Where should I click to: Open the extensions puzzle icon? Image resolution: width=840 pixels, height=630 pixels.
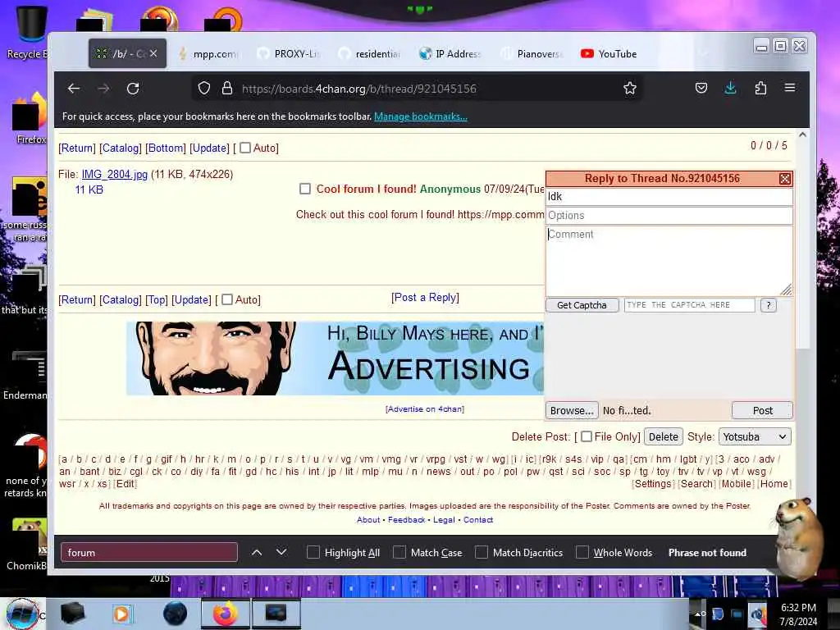760,89
